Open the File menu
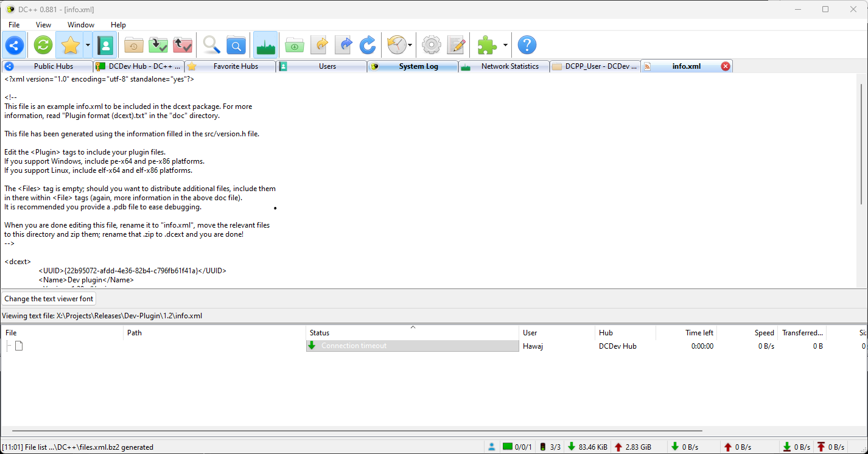 click(x=14, y=25)
